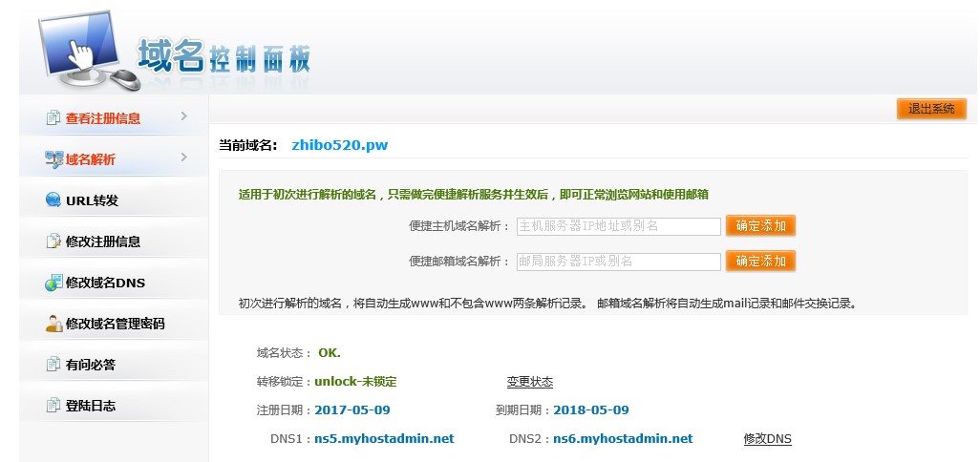The width and height of the screenshot is (980, 462).
Task: Click the 变更状态 link
Action: point(529,382)
